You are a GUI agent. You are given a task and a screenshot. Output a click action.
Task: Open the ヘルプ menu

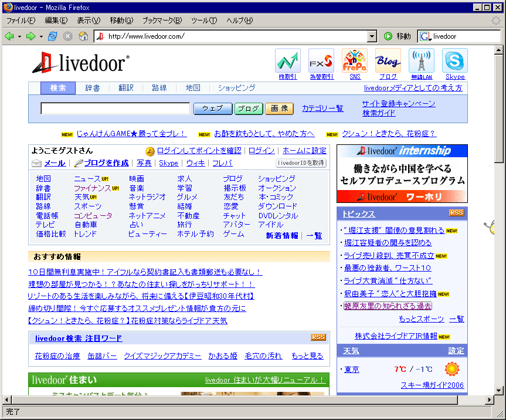pyautogui.click(x=240, y=21)
